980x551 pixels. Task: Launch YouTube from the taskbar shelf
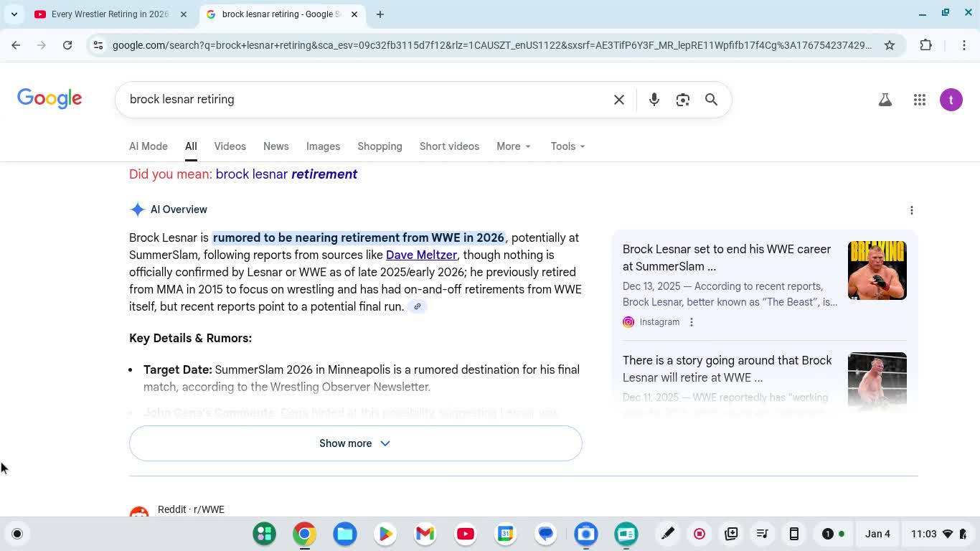[465, 534]
